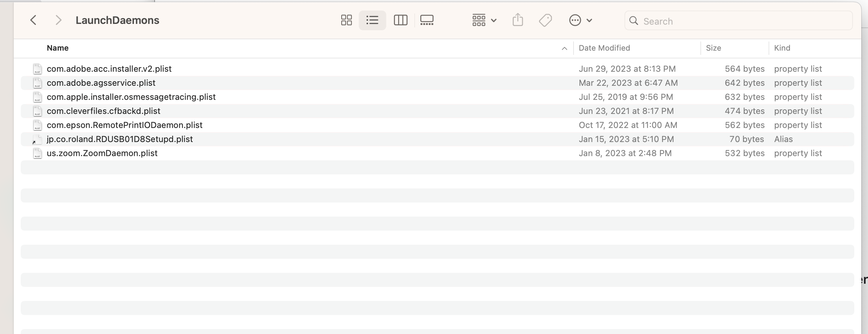Click date Jul 25, 2019 at 9:56 PM

click(626, 97)
